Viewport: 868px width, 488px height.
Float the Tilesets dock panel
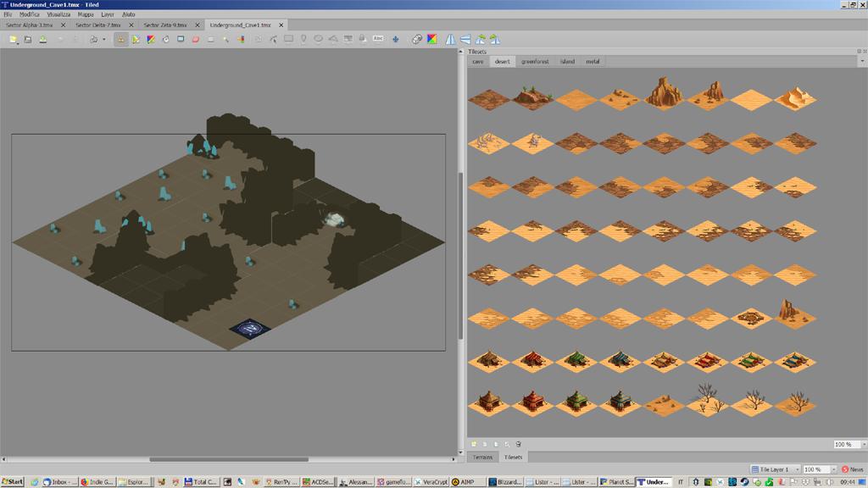tap(860, 51)
